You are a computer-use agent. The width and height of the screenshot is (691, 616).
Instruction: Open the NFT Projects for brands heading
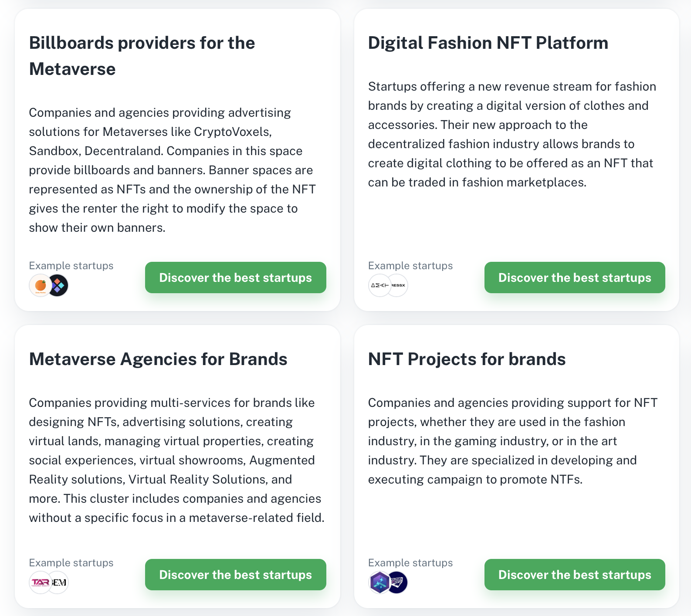tap(467, 359)
